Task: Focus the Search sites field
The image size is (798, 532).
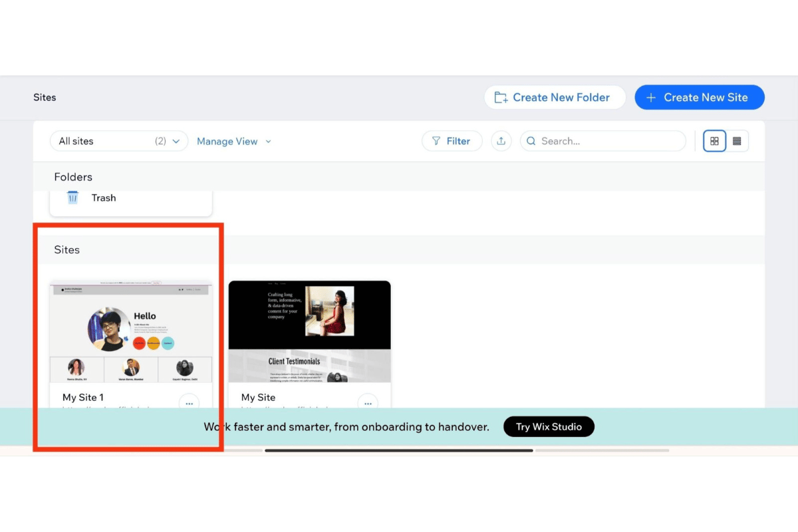Action: (x=603, y=141)
